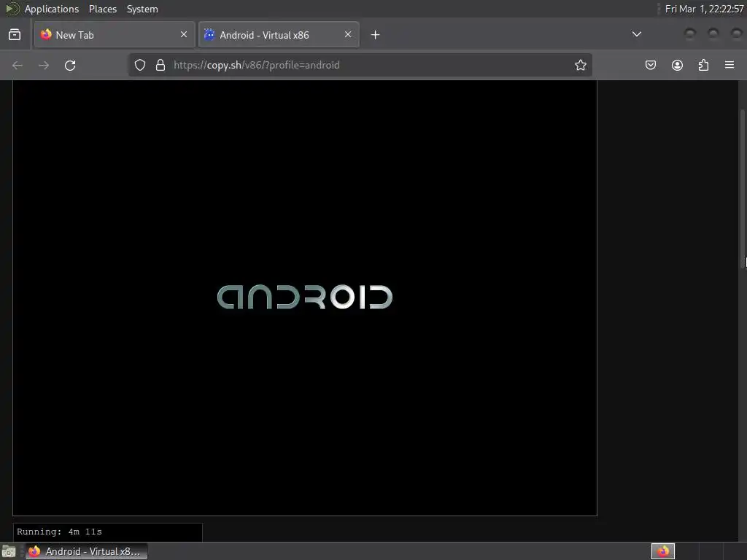Image resolution: width=747 pixels, height=560 pixels.
Task: Click the Firefox workspace switcher thumbnail
Action: point(663,551)
